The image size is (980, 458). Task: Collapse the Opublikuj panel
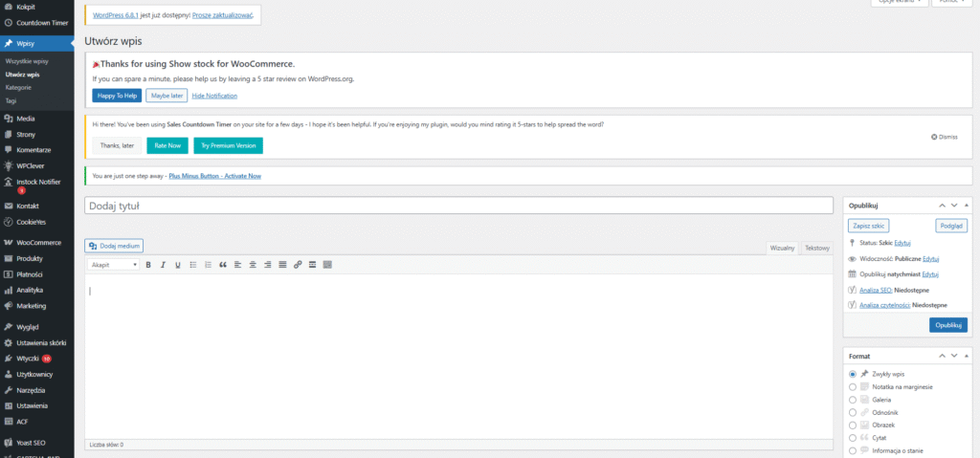(x=967, y=206)
